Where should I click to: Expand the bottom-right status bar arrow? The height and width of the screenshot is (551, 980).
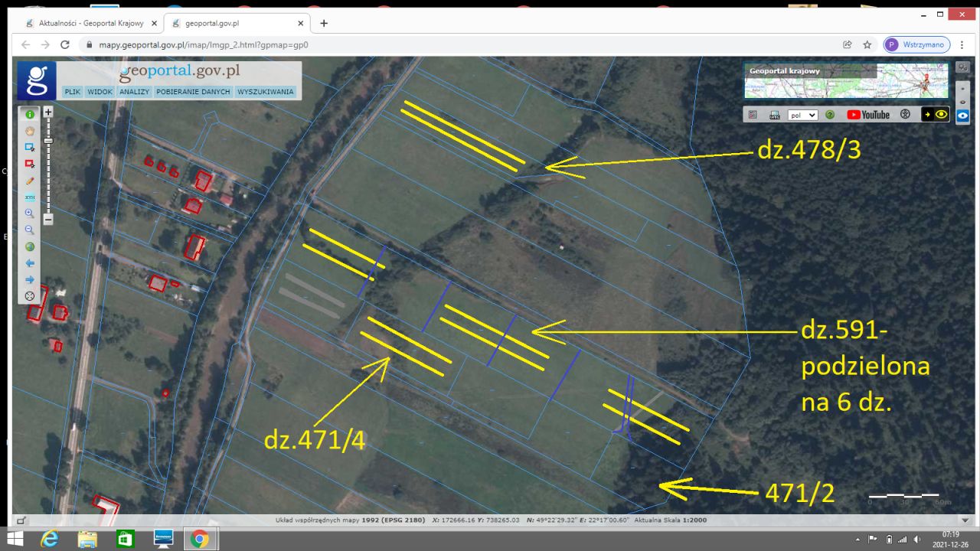click(x=965, y=520)
